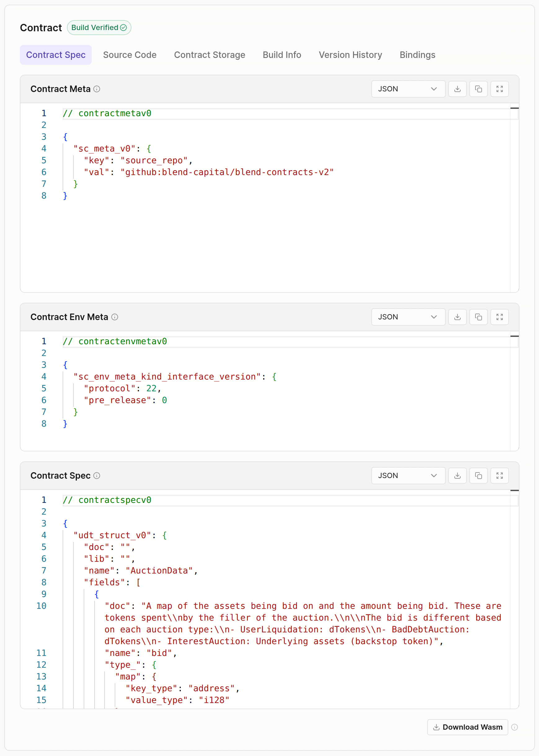Download the Contract Env Meta JSON

click(x=457, y=317)
